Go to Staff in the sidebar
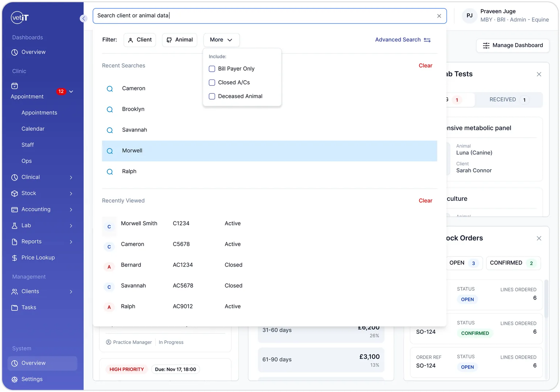This screenshot has width=560, height=392. tap(28, 145)
